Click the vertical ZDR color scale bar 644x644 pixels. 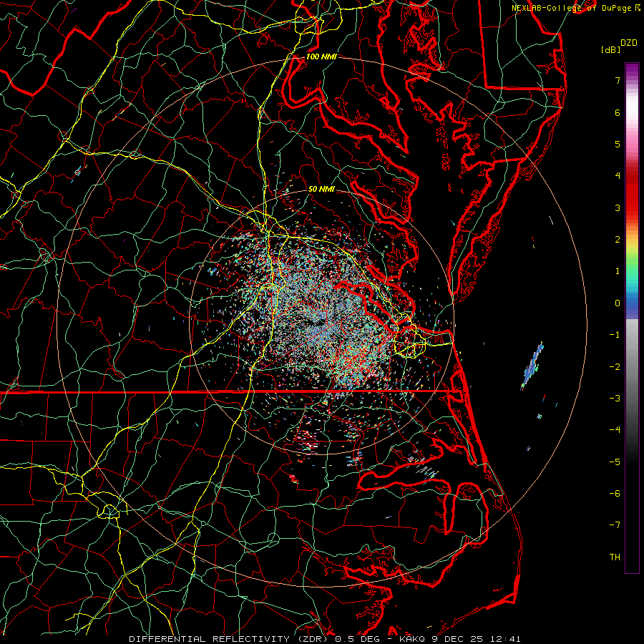(x=632, y=318)
